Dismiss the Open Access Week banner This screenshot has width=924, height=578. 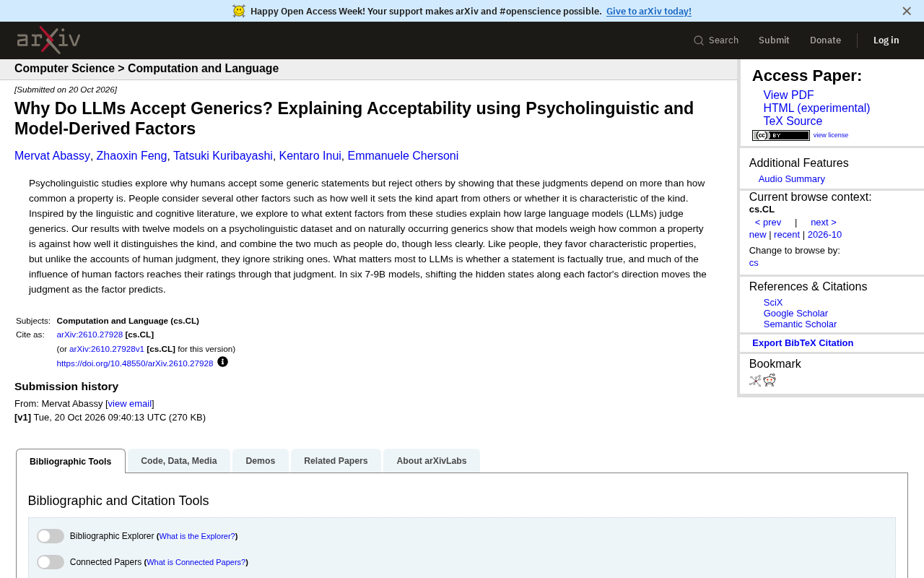click(x=907, y=11)
